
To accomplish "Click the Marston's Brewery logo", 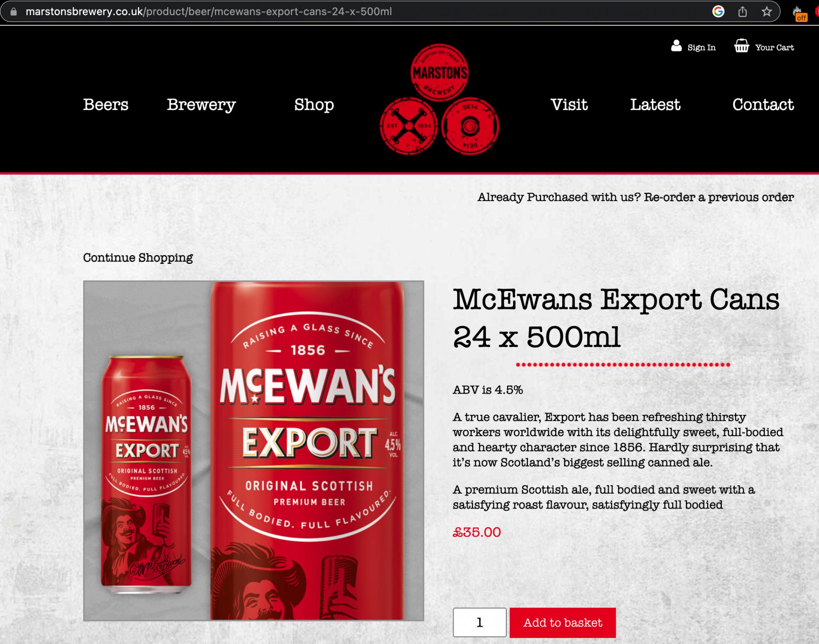I will coord(439,100).
